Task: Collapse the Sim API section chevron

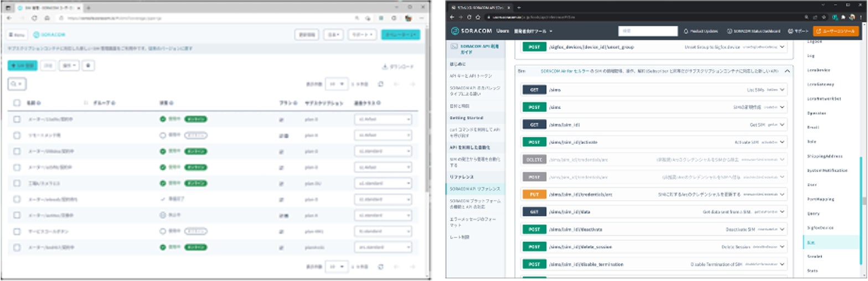Action: (787, 71)
